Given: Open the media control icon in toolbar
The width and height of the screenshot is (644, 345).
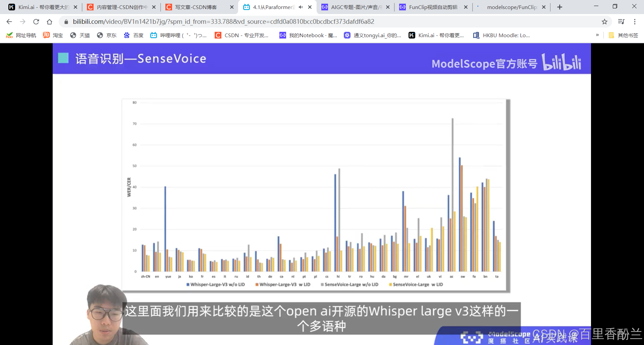Looking at the screenshot, I should pos(621,22).
